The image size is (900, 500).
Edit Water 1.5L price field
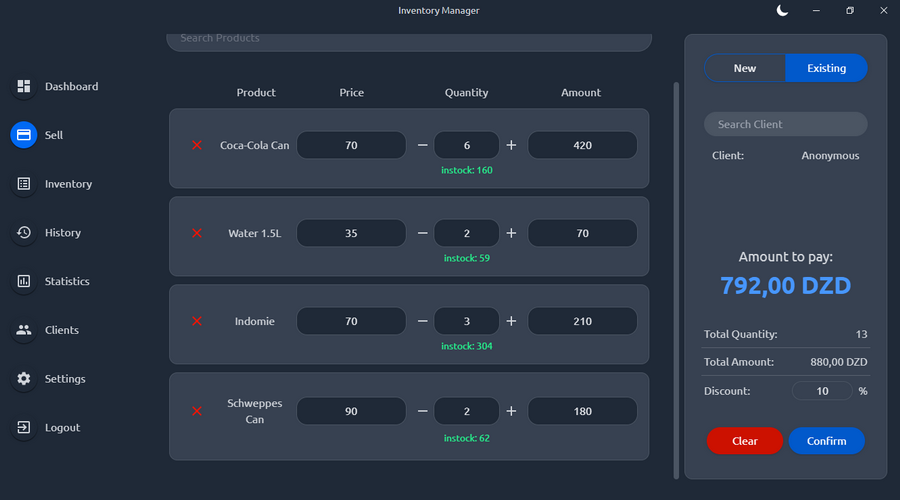click(x=351, y=233)
